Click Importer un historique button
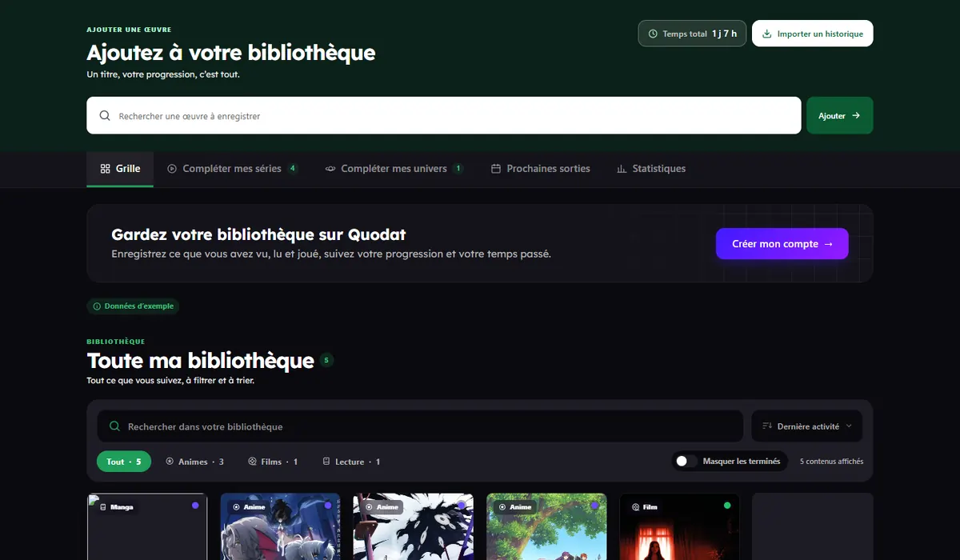The width and height of the screenshot is (960, 560). click(x=813, y=34)
